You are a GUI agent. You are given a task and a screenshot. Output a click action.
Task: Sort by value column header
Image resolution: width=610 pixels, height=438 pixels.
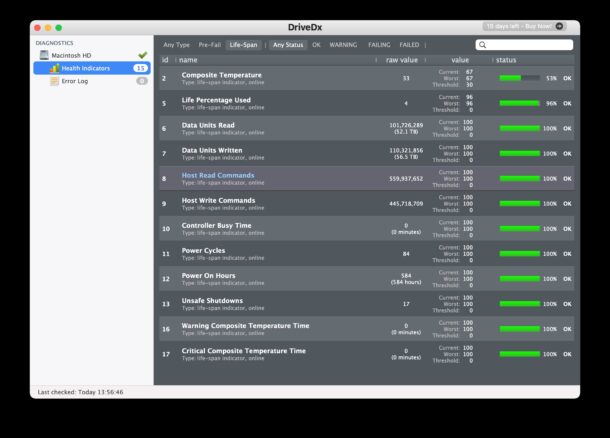[x=460, y=60]
